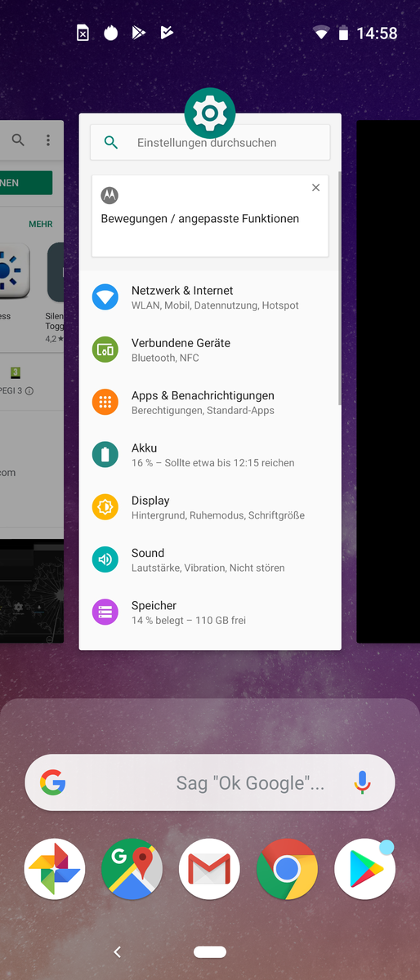Screen dimensions: 420x980
Task: Tap the Display settings icon
Action: pos(105,507)
